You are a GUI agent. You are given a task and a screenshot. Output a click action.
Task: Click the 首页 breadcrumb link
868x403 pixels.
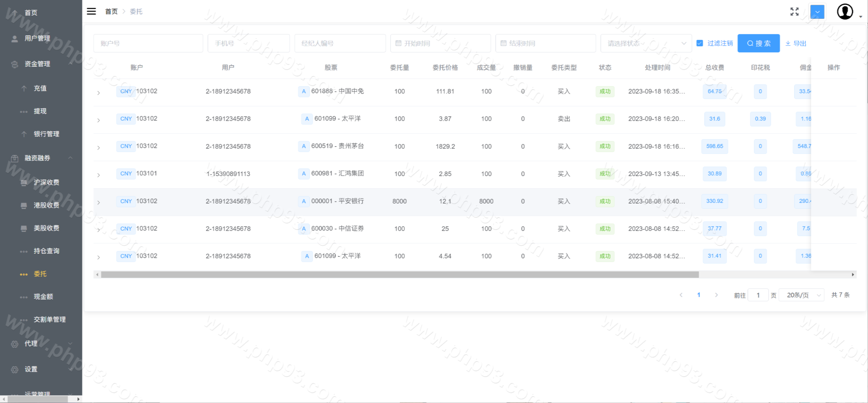click(111, 12)
